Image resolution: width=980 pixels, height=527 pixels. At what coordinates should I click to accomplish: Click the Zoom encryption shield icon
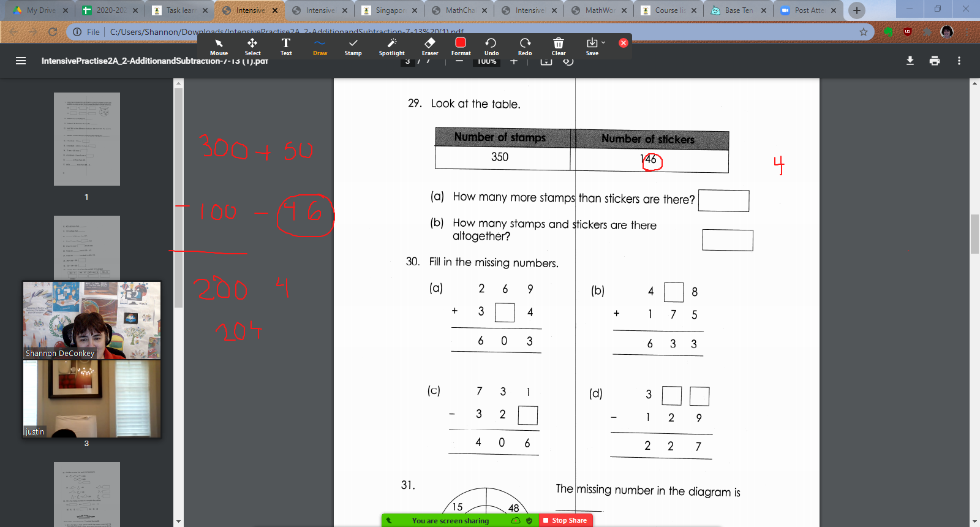(x=529, y=521)
